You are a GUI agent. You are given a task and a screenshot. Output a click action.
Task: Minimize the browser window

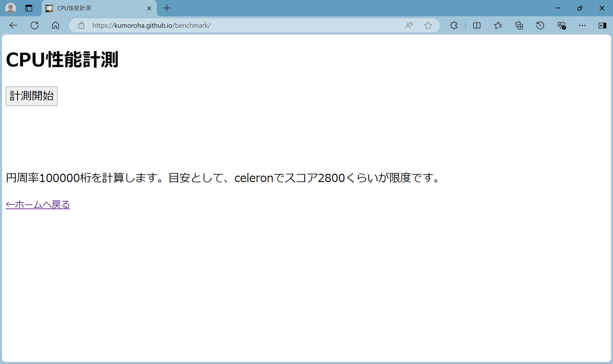point(558,8)
